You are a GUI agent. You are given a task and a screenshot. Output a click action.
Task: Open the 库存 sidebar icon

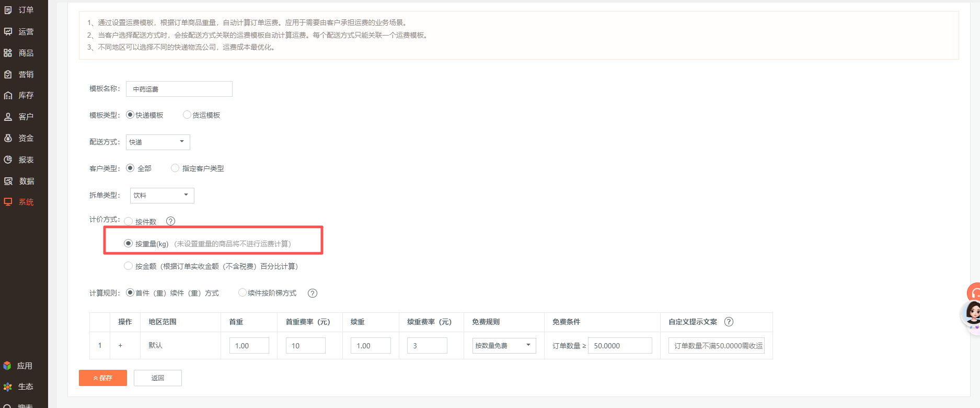pos(8,95)
